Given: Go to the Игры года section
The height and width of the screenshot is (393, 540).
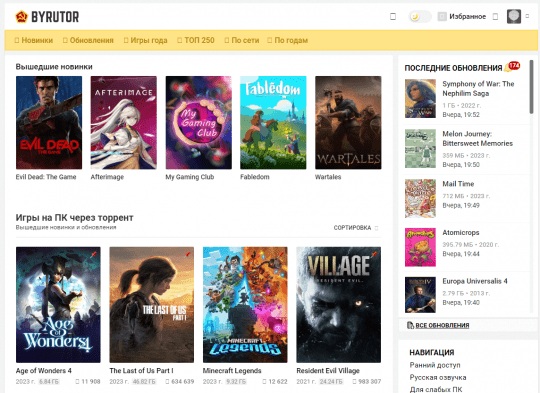Looking at the screenshot, I should (145, 40).
